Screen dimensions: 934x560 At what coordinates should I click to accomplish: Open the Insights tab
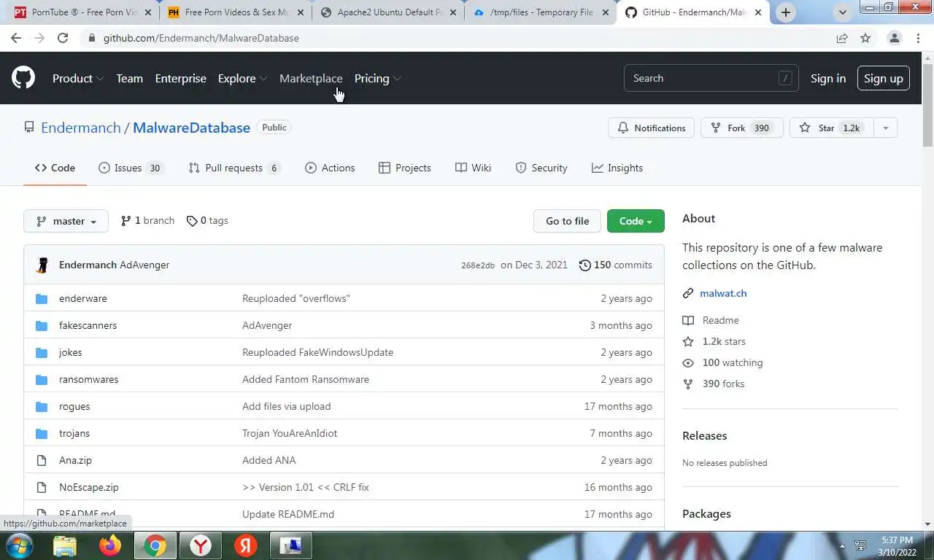[617, 168]
